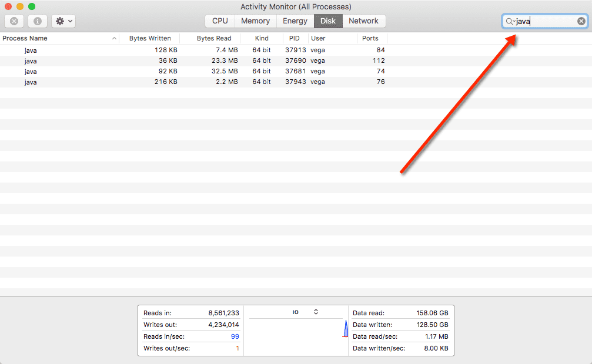Click the Ports column header
This screenshot has width=592, height=364.
370,38
